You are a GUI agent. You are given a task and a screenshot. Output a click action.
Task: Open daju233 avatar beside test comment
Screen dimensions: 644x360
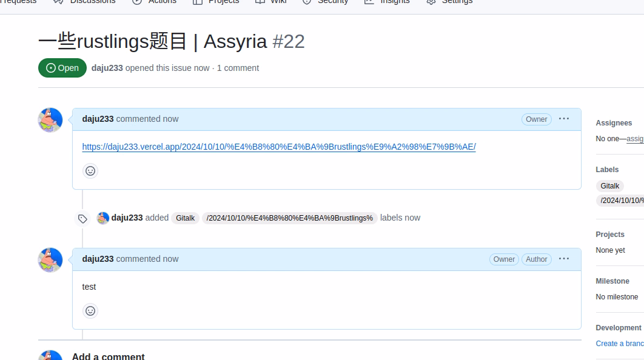tap(50, 260)
